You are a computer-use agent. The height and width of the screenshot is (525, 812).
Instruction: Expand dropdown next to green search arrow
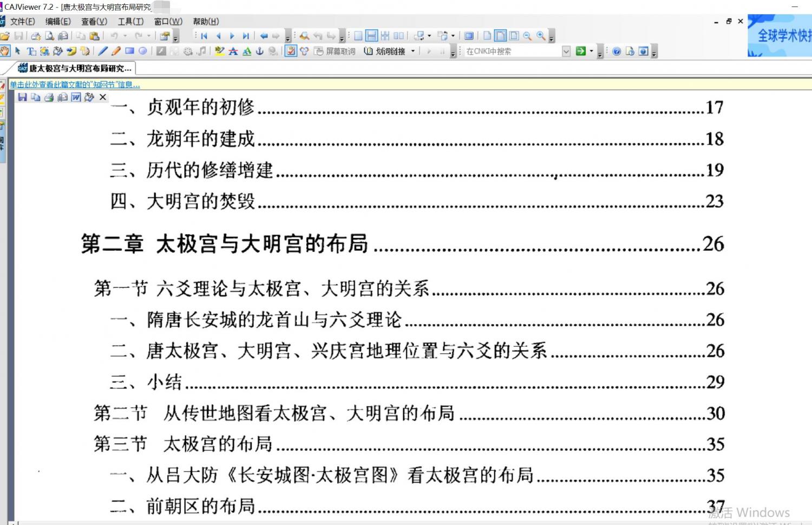(591, 51)
